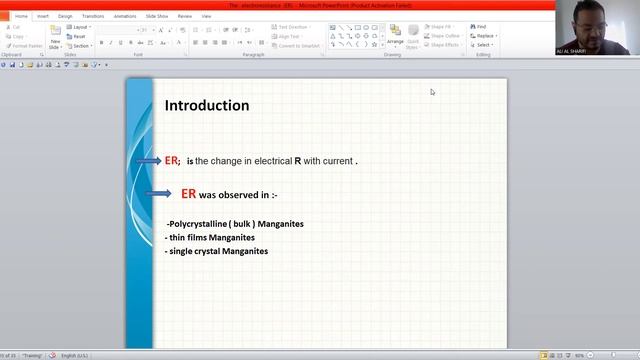Click the Format Painter
Viewport: 640px width, 360px height.
[x=24, y=46]
